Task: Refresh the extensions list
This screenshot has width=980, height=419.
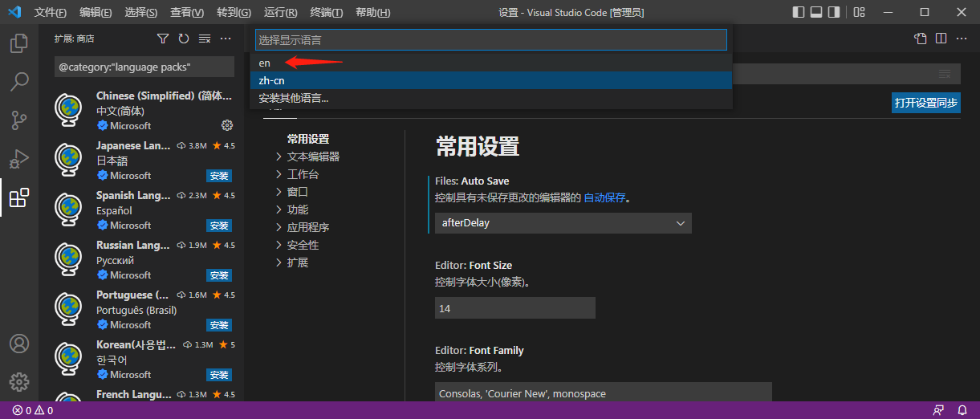Action: click(x=184, y=39)
